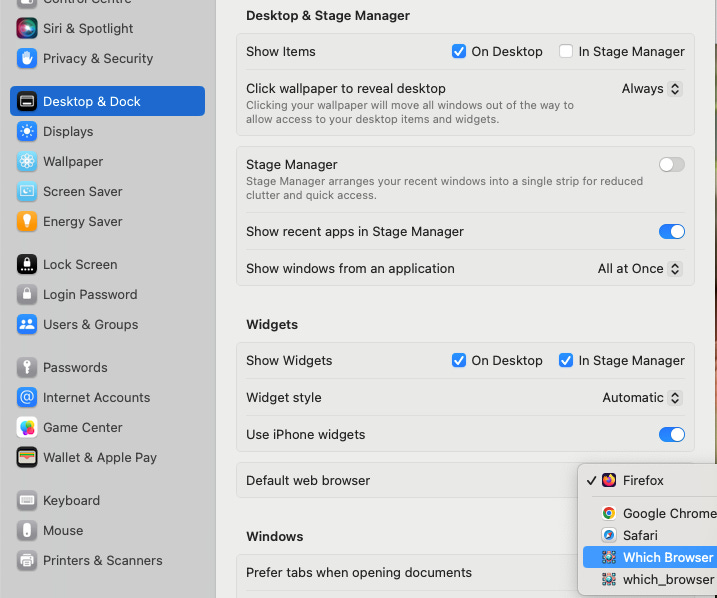Expand the 'All at Once' windows dropdown
Screen dimensions: 717x598
pos(640,269)
